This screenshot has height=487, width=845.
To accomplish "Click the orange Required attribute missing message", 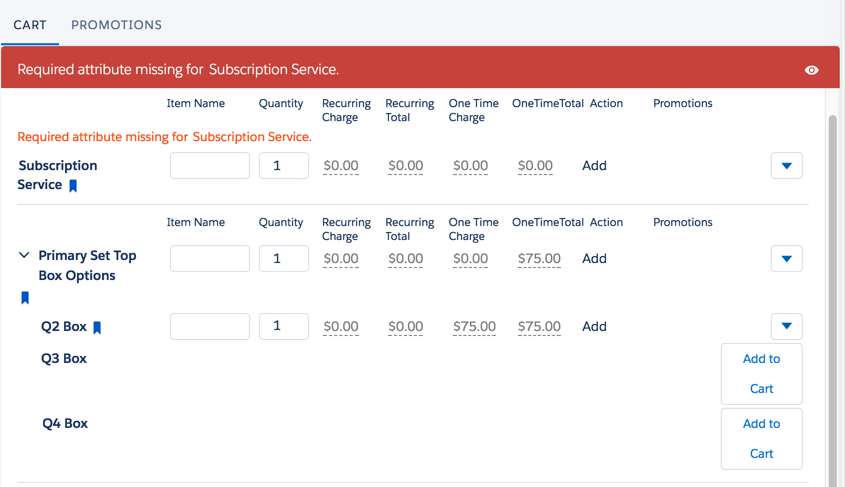I will [x=164, y=137].
